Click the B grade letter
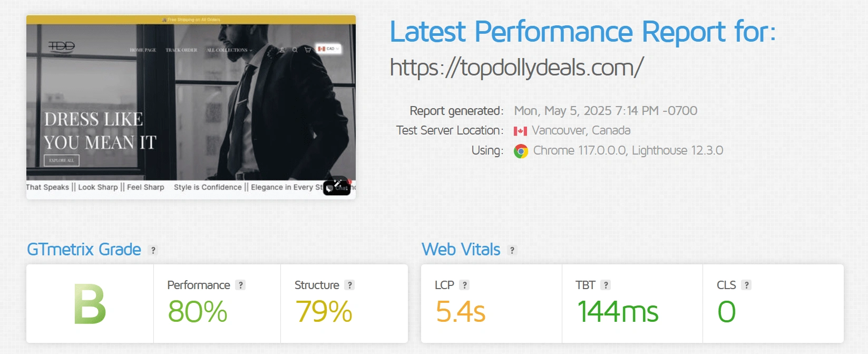This screenshot has height=354, width=868. pos(90,304)
